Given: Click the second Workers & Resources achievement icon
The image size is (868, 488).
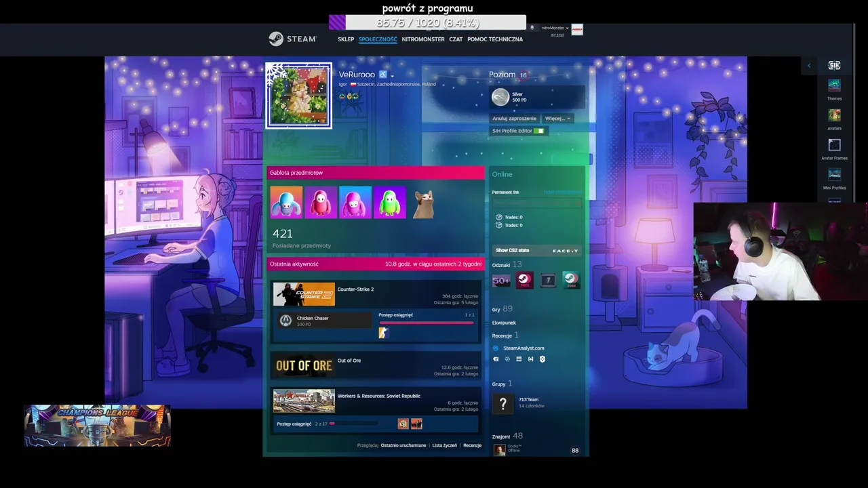Looking at the screenshot, I should tap(416, 424).
